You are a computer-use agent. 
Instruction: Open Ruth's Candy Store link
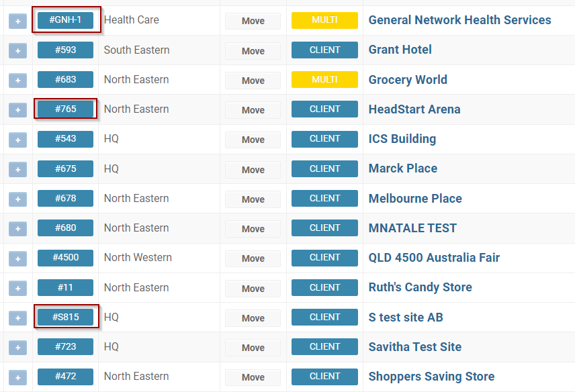(421, 287)
